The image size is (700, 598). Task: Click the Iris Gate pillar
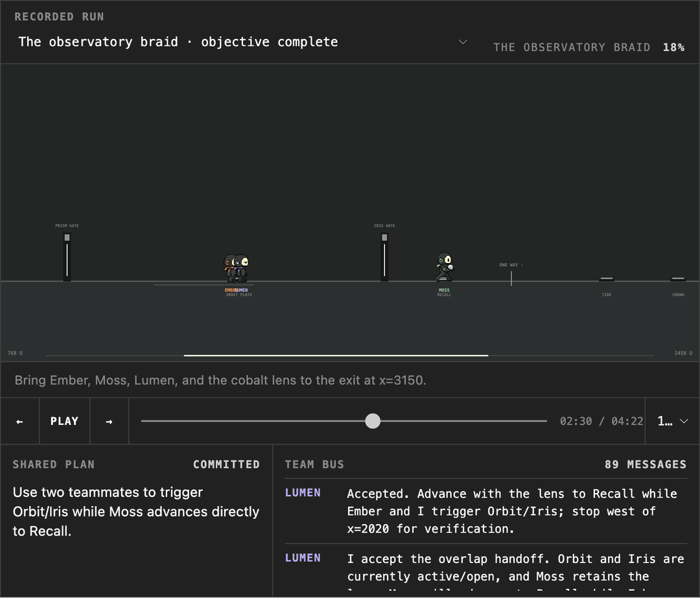(384, 257)
